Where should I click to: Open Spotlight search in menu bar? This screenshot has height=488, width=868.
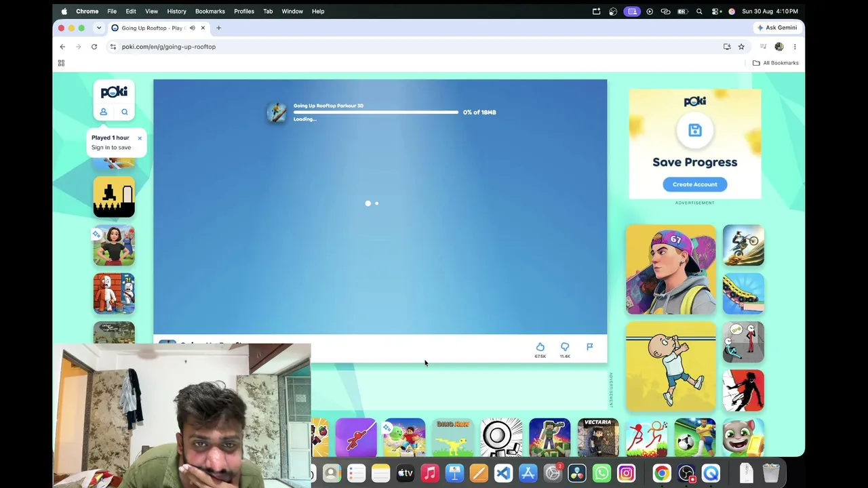(699, 11)
